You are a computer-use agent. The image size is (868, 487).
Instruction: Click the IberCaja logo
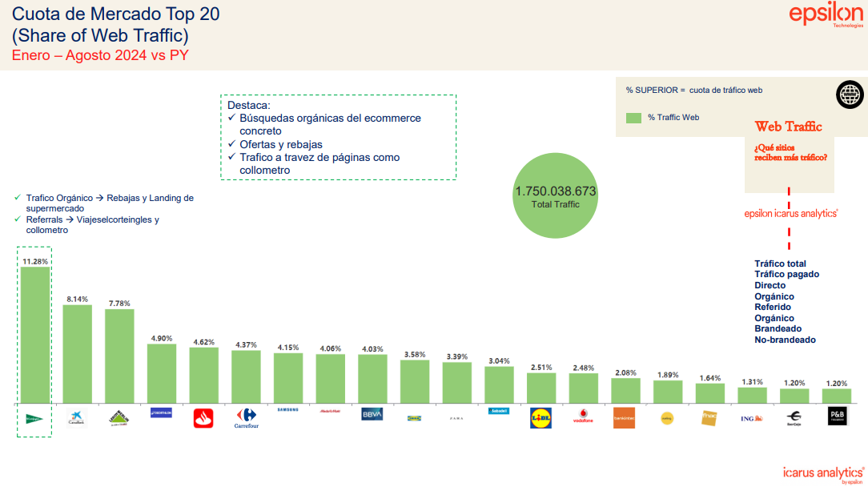794,418
